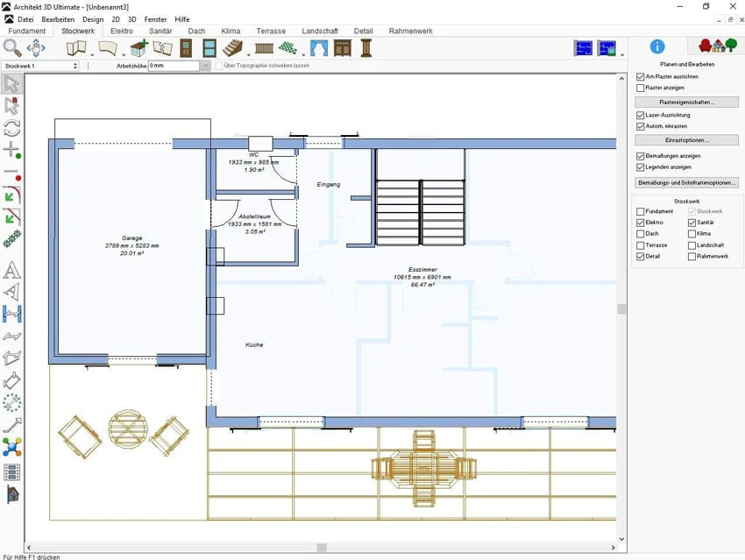
Task: Enable the Dach layer checkbox
Action: click(640, 234)
